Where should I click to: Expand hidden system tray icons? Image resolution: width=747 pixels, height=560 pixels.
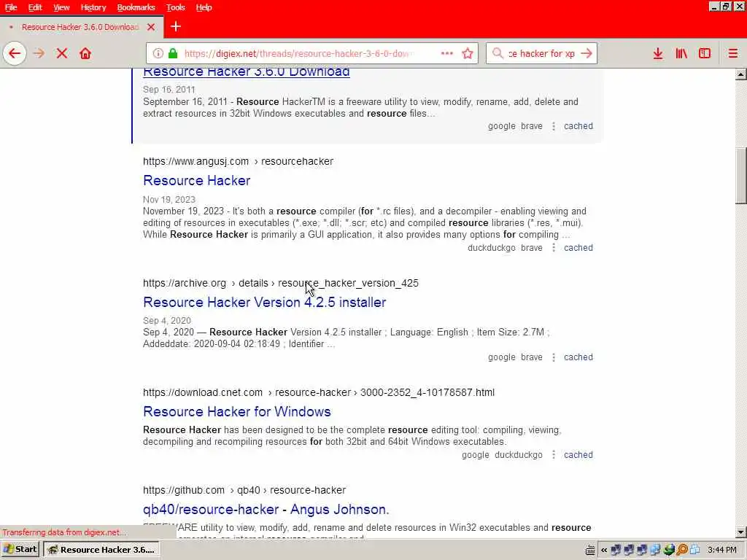(x=604, y=550)
